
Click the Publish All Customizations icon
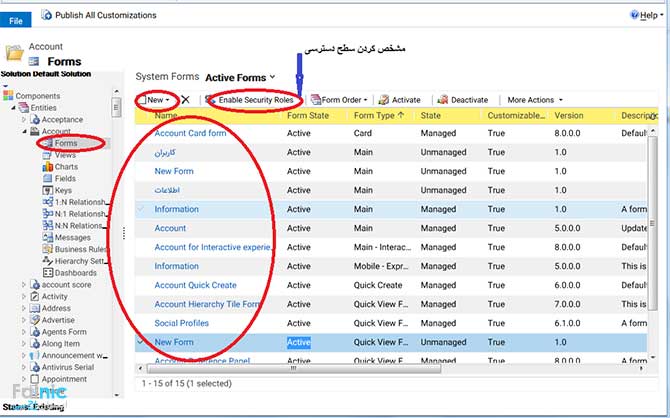point(47,16)
